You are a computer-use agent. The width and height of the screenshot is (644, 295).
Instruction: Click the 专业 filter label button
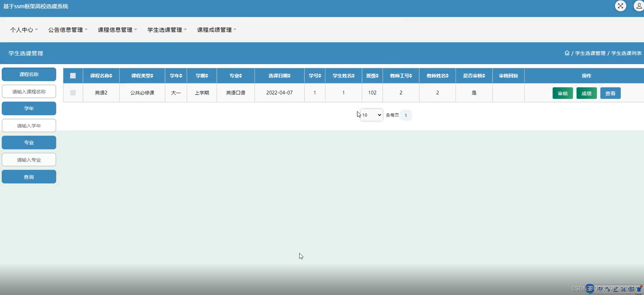coord(29,142)
